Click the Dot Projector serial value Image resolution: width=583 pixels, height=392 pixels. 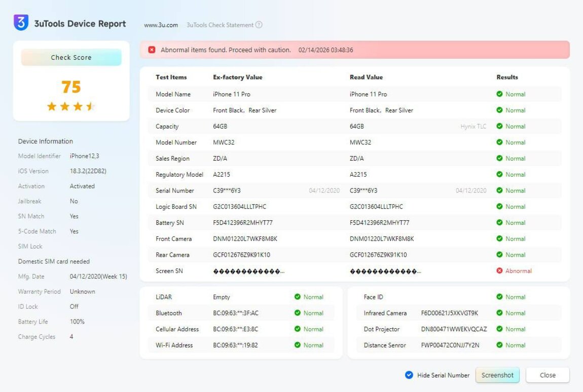point(454,329)
